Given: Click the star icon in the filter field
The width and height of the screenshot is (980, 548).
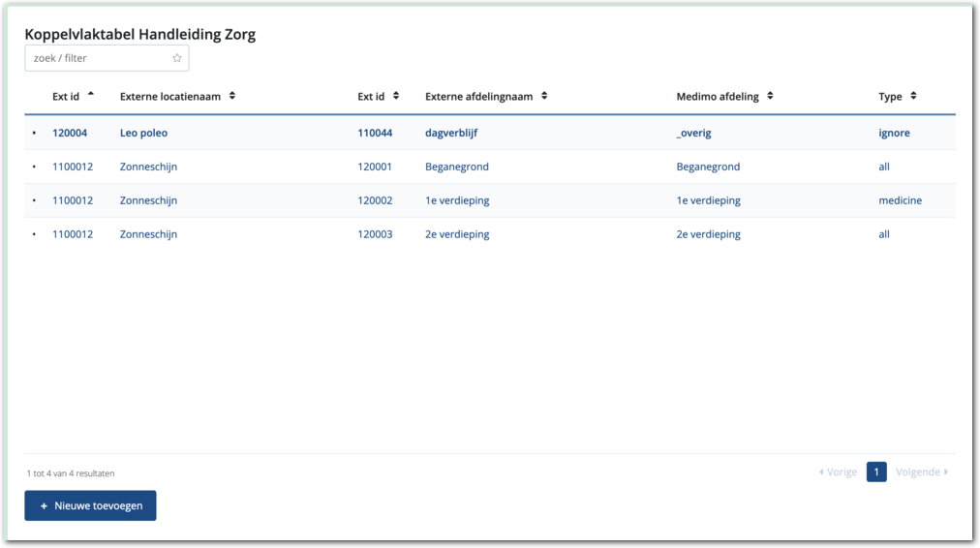Looking at the screenshot, I should coord(177,58).
